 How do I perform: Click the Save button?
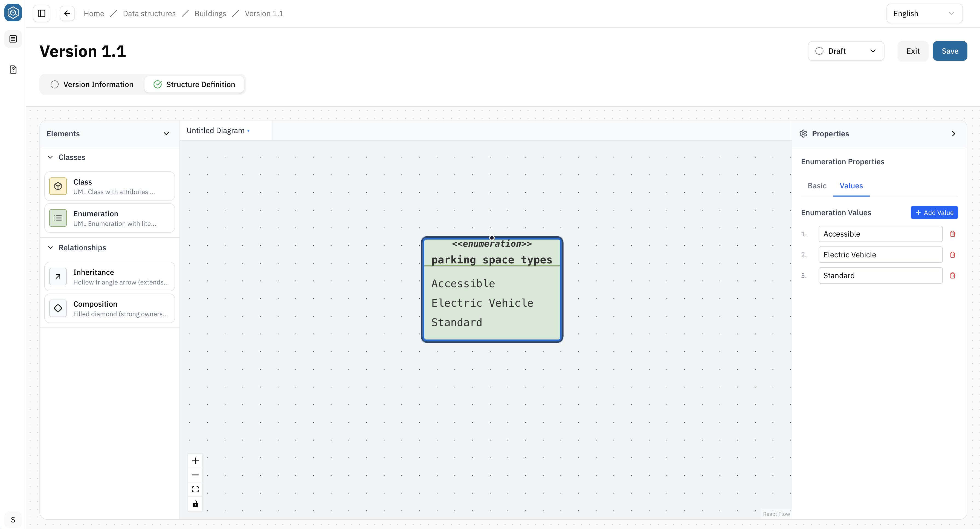tap(950, 51)
